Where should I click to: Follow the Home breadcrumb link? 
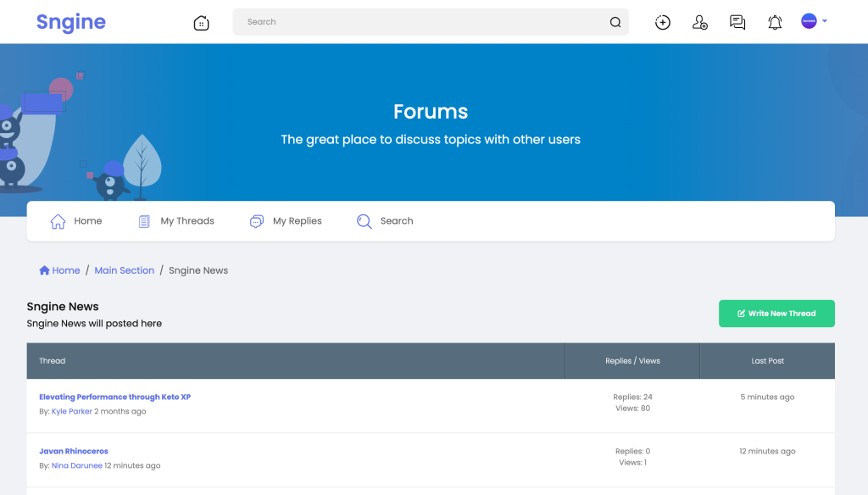point(66,270)
